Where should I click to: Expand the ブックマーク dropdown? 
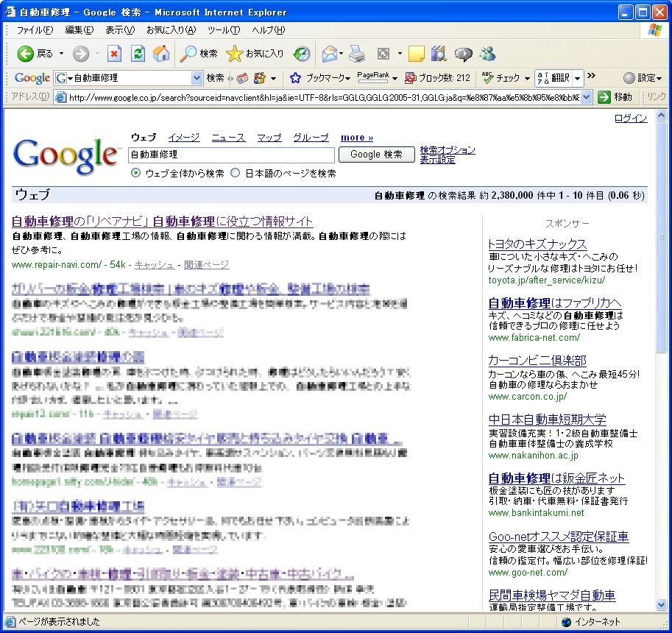(347, 79)
